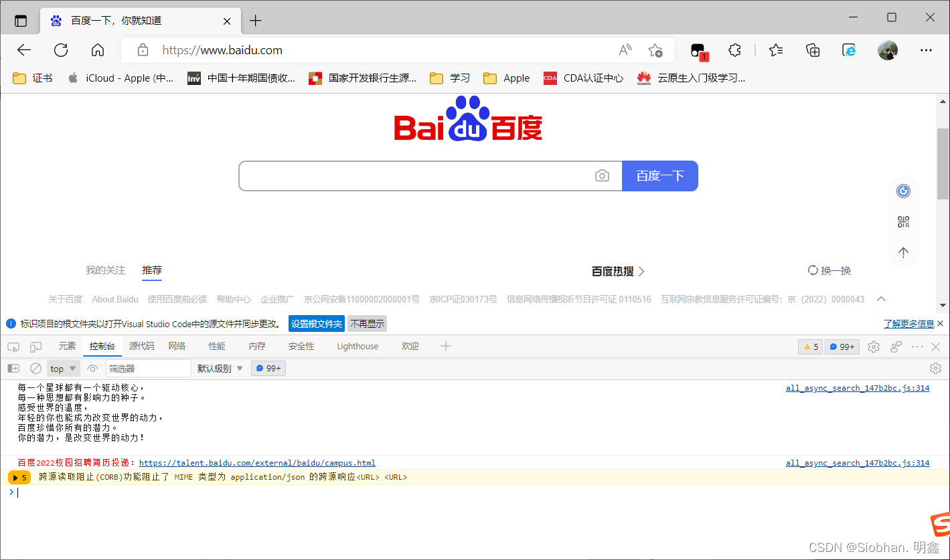Go to the browser home page
The width and height of the screenshot is (950, 560).
coord(98,50)
